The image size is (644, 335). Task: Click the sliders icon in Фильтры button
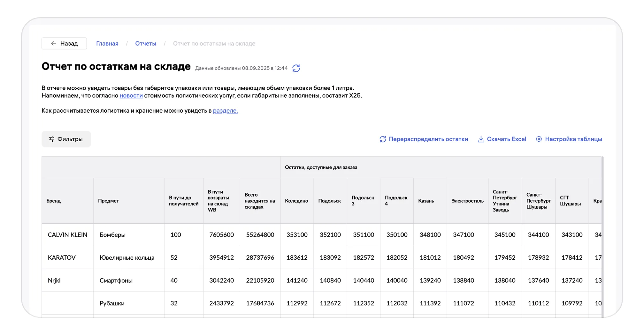(x=51, y=139)
